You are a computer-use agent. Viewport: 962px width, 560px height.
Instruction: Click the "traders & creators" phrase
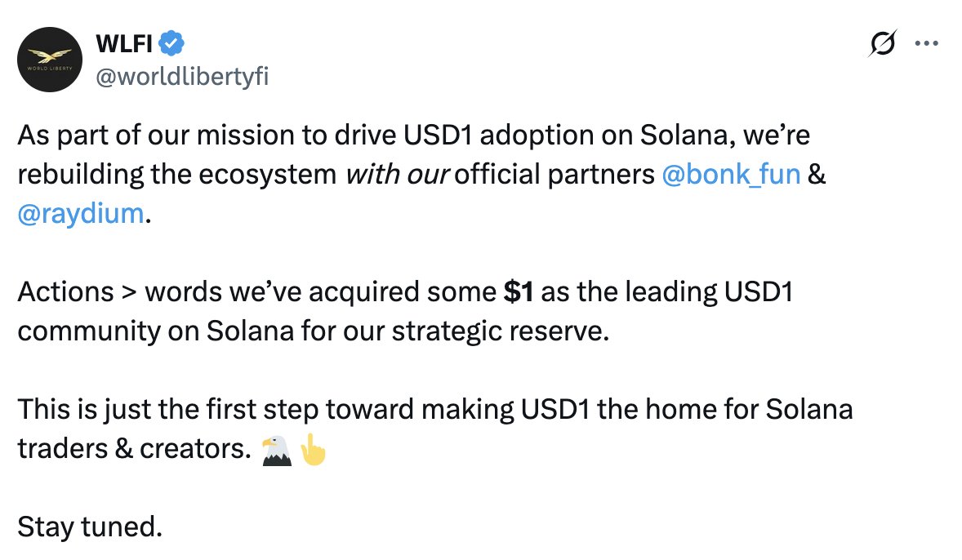(x=134, y=450)
